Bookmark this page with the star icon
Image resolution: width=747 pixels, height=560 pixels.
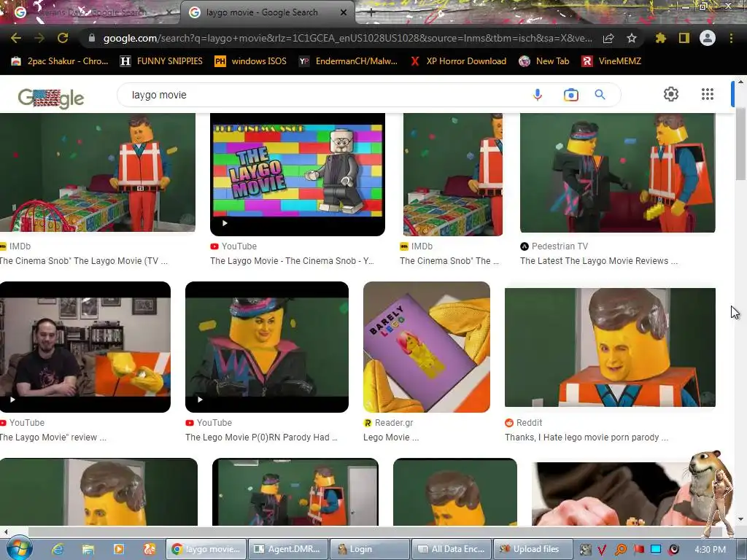click(x=632, y=38)
